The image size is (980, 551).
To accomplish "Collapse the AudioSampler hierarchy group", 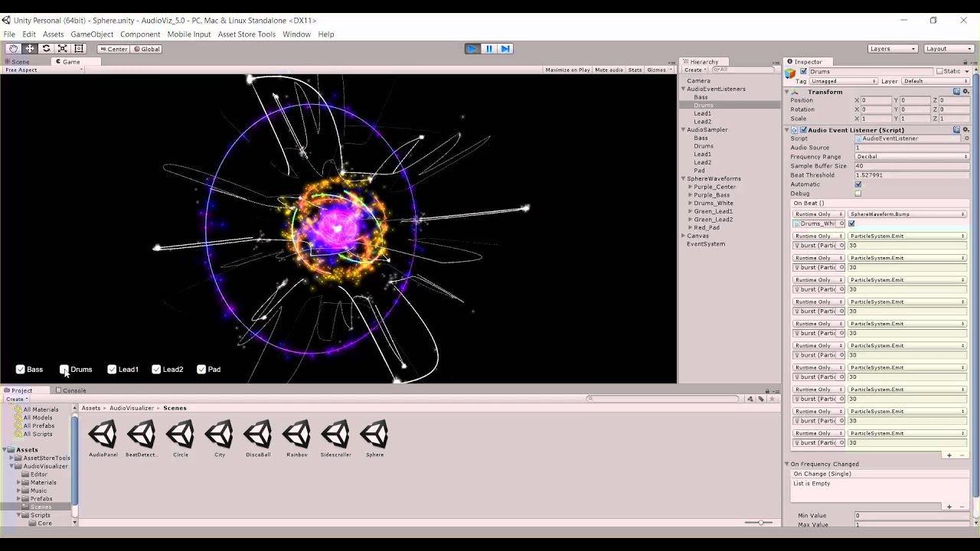I will click(x=683, y=130).
